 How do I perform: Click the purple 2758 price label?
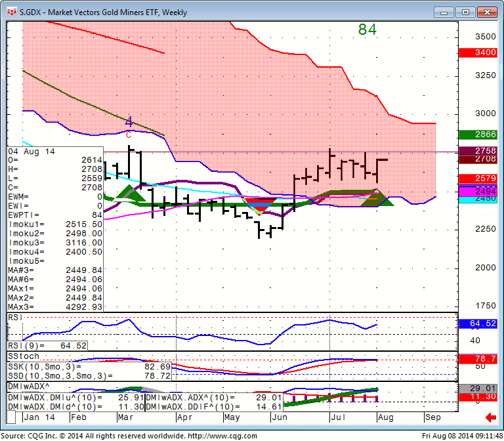click(x=478, y=150)
